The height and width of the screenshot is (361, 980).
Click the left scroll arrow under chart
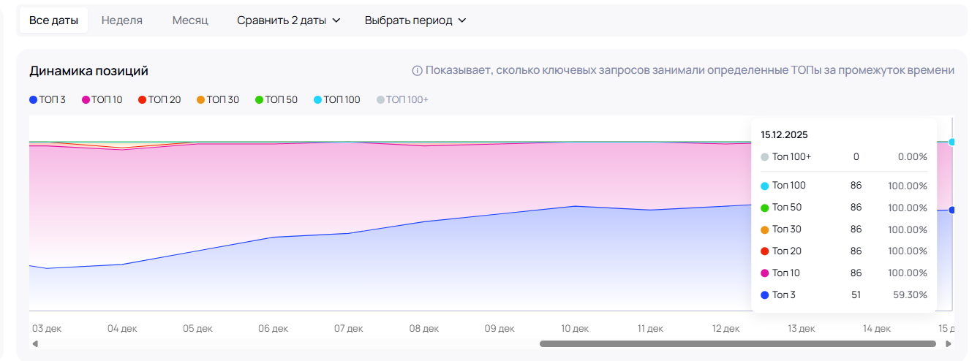tap(35, 343)
